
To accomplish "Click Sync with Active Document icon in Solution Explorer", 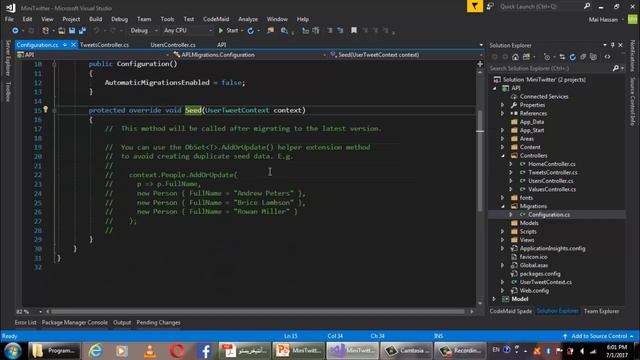I will (x=562, y=57).
